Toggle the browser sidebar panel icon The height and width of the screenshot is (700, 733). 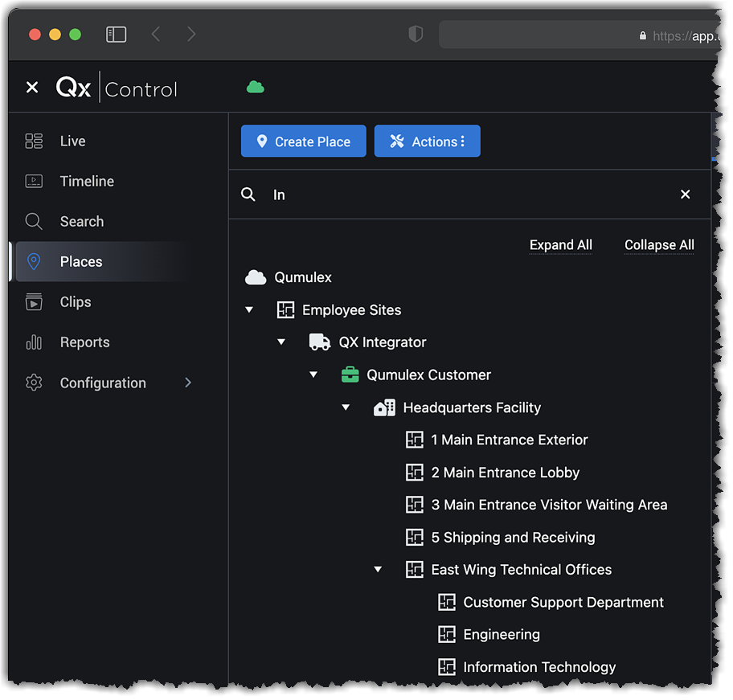[x=117, y=35]
